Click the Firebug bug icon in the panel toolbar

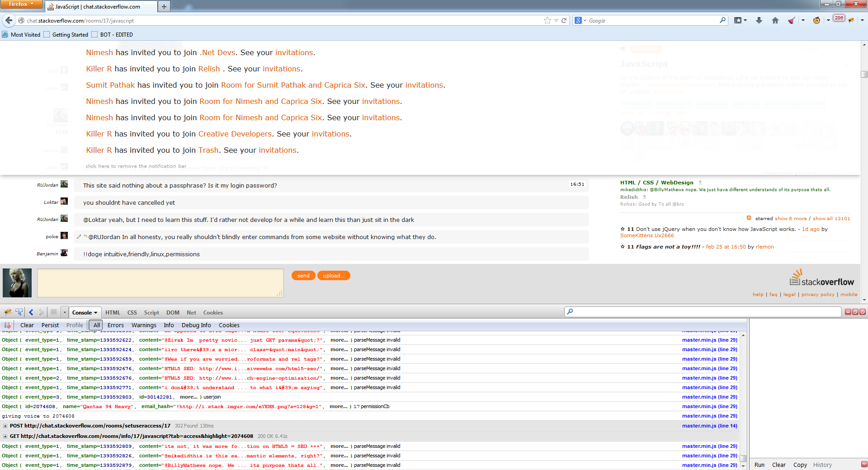(x=8, y=312)
